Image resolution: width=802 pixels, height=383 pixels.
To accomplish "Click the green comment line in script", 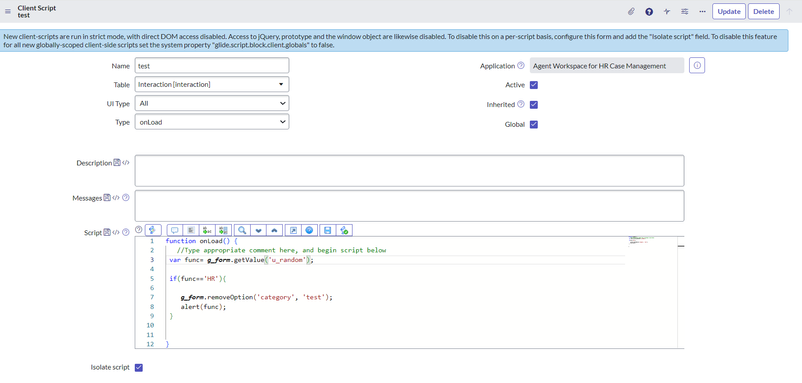I will pos(281,251).
